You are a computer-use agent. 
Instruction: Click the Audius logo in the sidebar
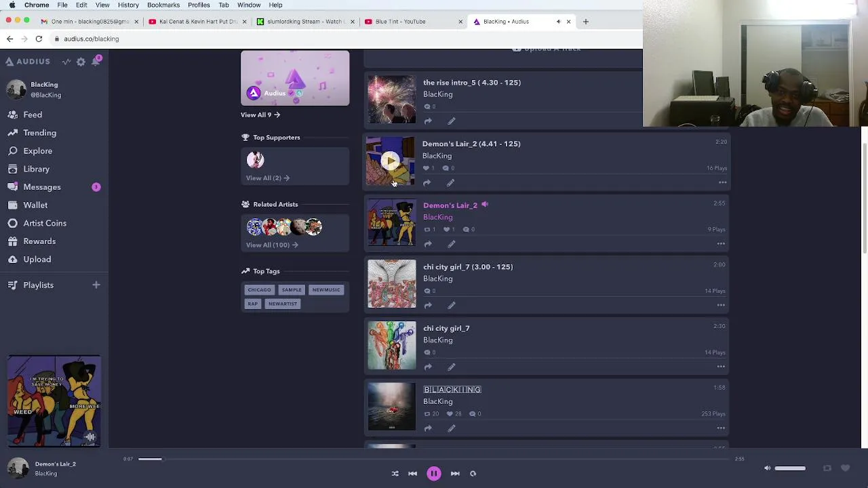click(x=28, y=62)
